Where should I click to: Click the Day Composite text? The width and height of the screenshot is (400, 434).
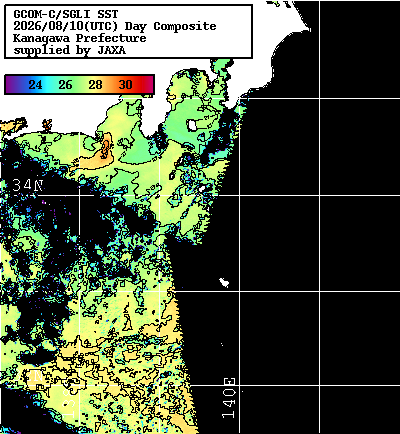click(170, 26)
